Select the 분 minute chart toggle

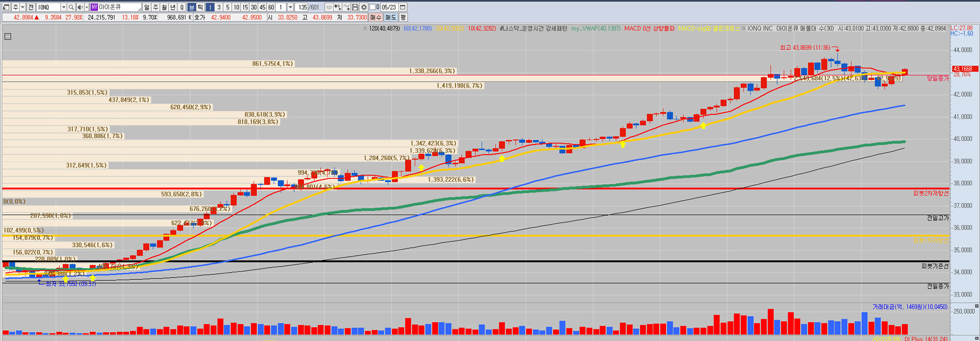coord(191,7)
